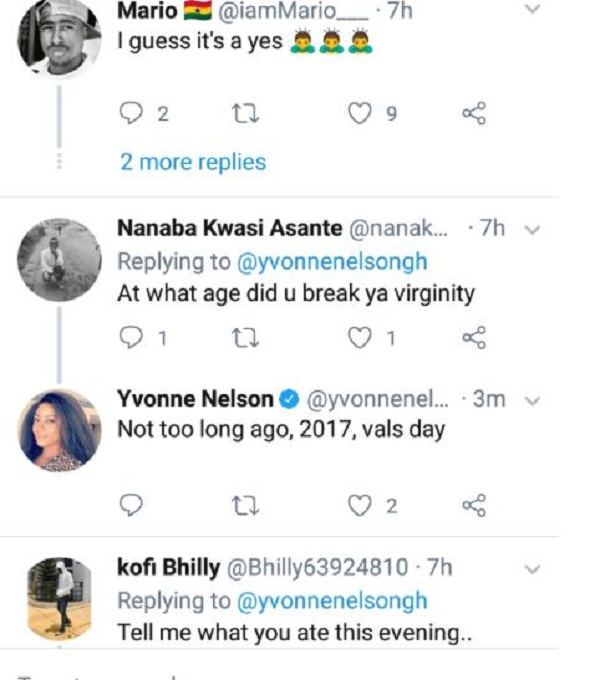The width and height of the screenshot is (600, 680).
Task: Like Yvonne Nelson's tweet with 2 likes
Action: point(360,505)
